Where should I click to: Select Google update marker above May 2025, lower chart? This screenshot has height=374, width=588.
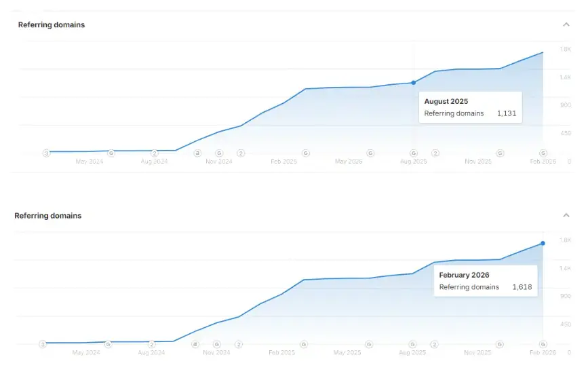pyautogui.click(x=369, y=344)
